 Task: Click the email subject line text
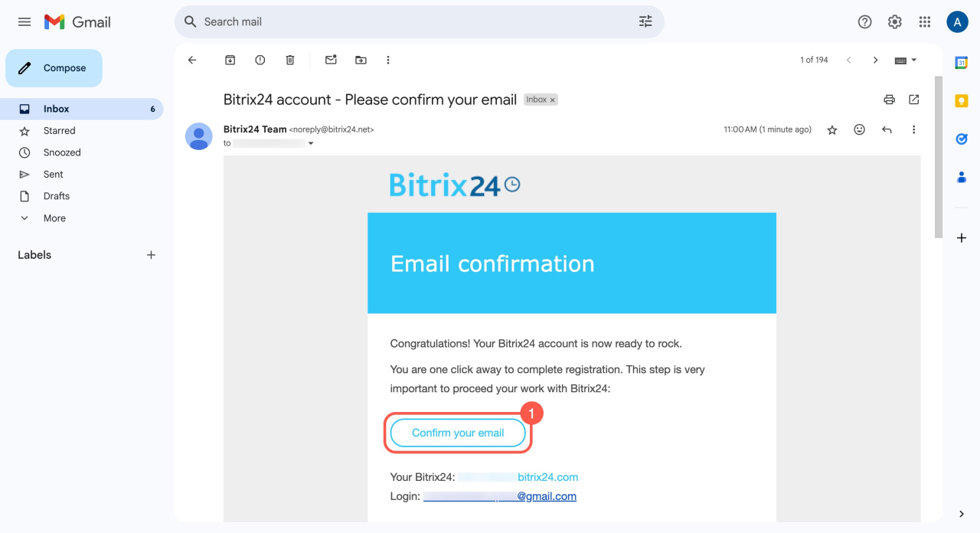[370, 100]
